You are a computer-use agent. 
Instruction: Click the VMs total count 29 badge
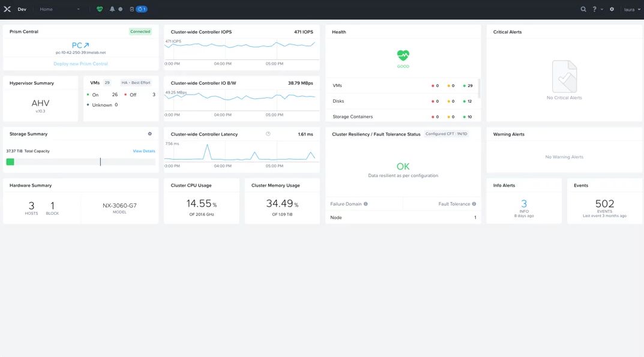pyautogui.click(x=107, y=83)
